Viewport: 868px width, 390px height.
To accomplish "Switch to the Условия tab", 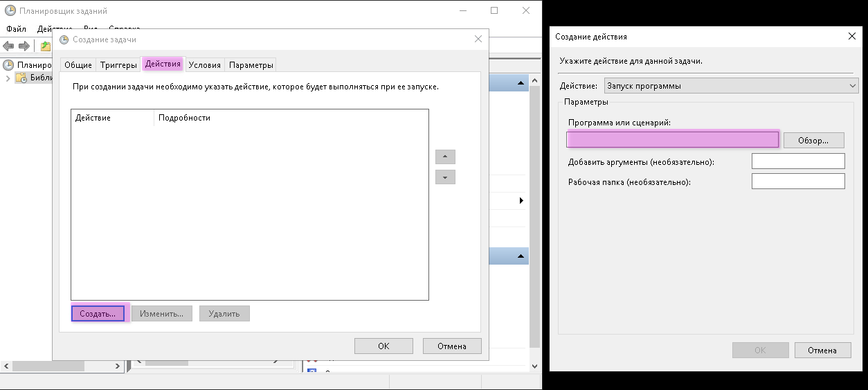I will pos(204,65).
